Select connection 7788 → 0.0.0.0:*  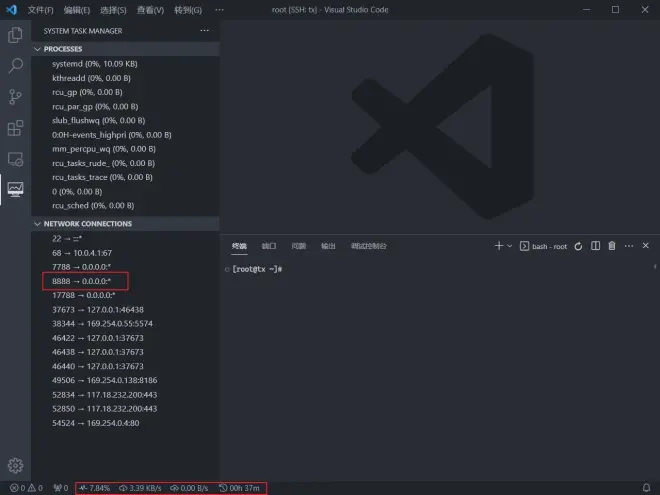pyautogui.click(x=125, y=267)
